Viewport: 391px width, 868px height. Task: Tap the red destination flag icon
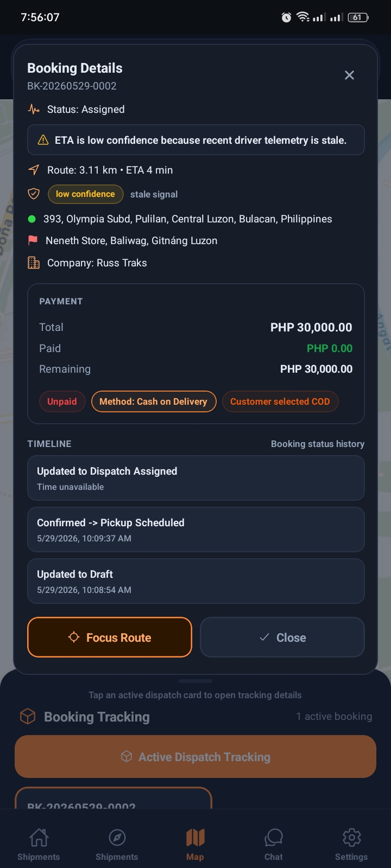[33, 240]
